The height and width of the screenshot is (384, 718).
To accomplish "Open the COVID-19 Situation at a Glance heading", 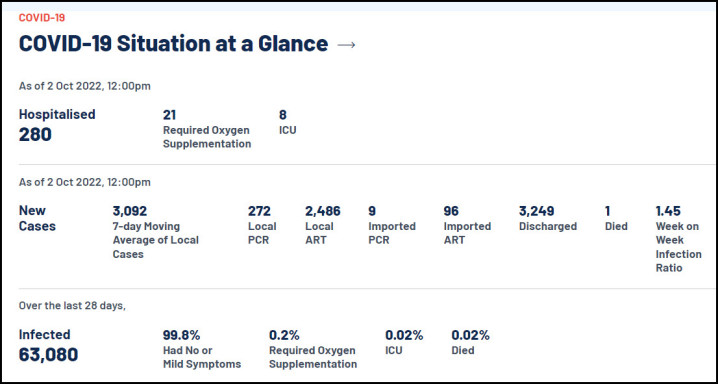I will pyautogui.click(x=173, y=44).
